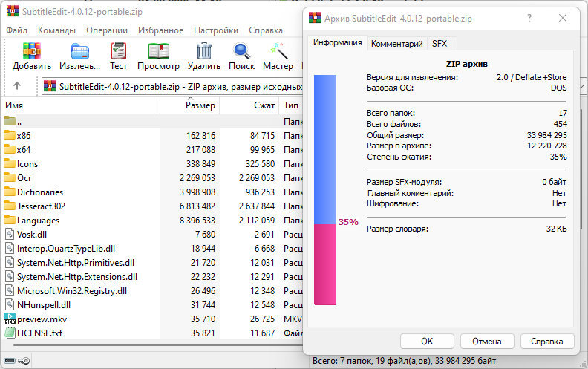
Task: Click the Размер в архиве value 12 220 728
Action: click(546, 146)
